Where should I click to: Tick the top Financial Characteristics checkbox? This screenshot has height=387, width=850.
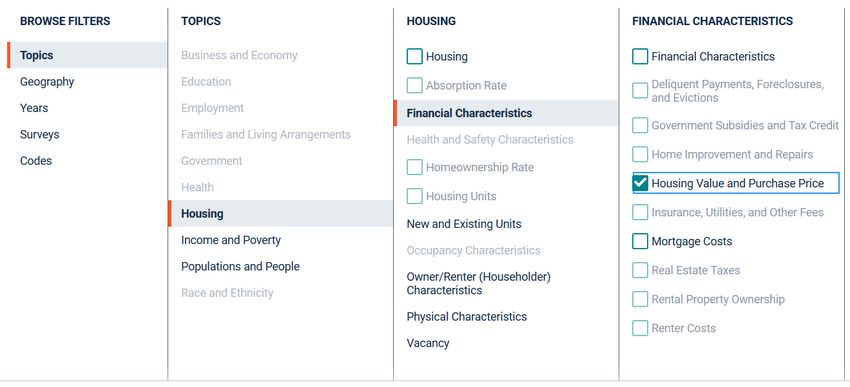[x=640, y=56]
